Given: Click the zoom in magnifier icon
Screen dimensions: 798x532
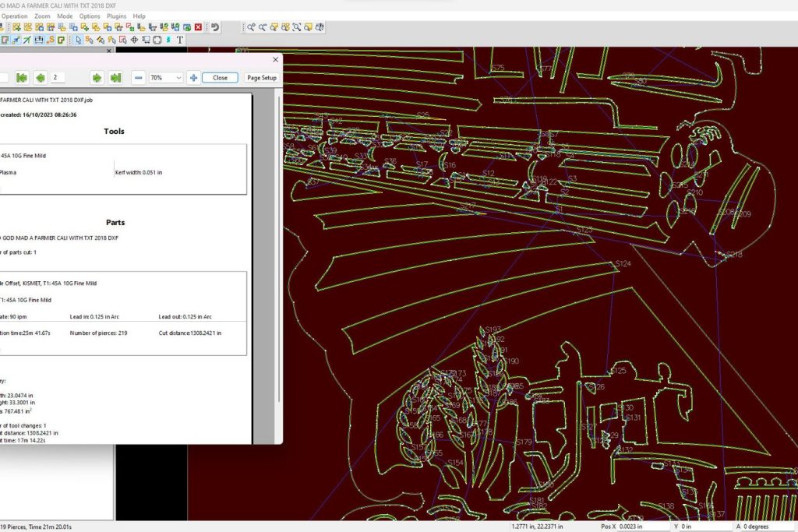Looking at the screenshot, I should [x=251, y=27].
